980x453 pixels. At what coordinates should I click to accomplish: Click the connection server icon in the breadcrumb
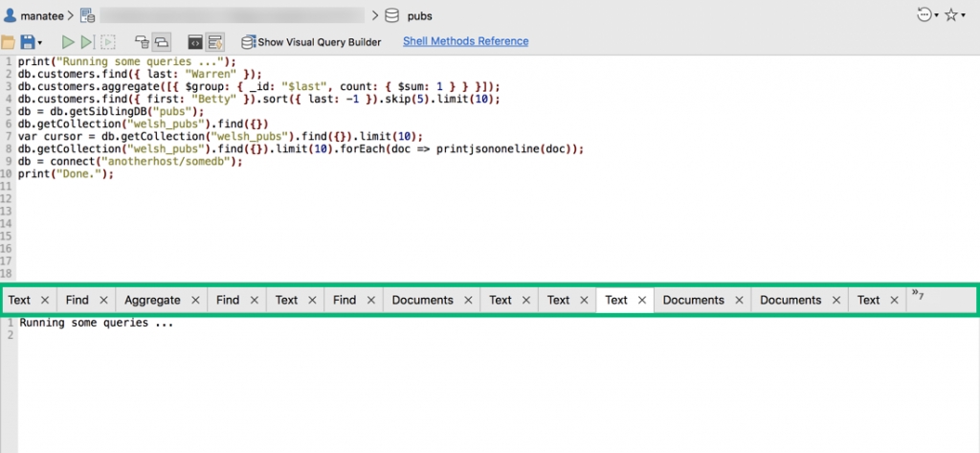tap(87, 15)
